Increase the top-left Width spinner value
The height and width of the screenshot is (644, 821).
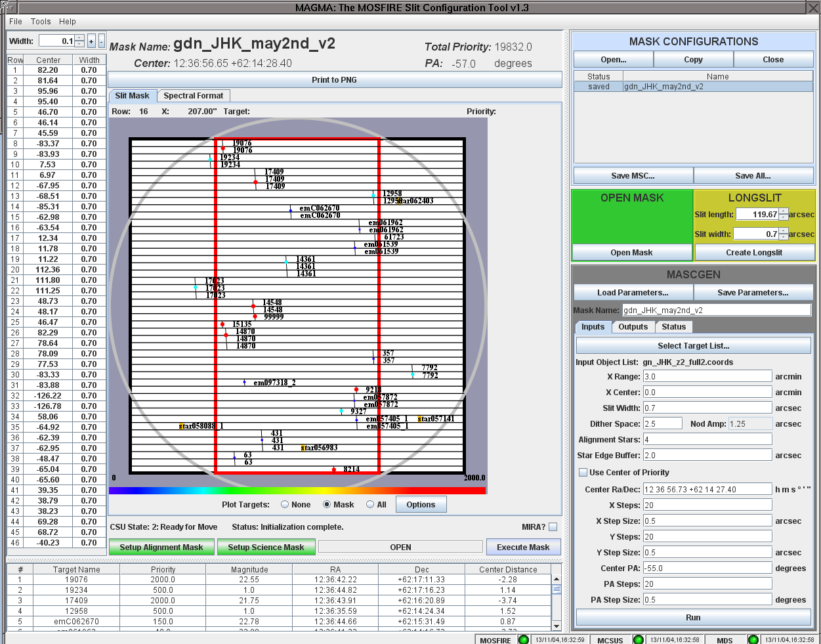click(79, 37)
